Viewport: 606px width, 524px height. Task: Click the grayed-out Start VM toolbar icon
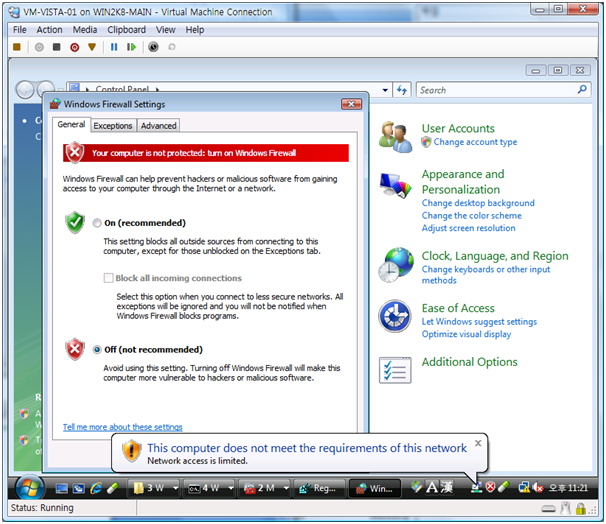(39, 47)
